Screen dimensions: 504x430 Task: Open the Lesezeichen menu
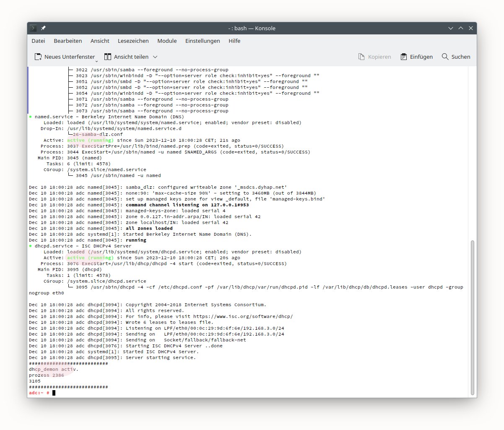pyautogui.click(x=133, y=41)
